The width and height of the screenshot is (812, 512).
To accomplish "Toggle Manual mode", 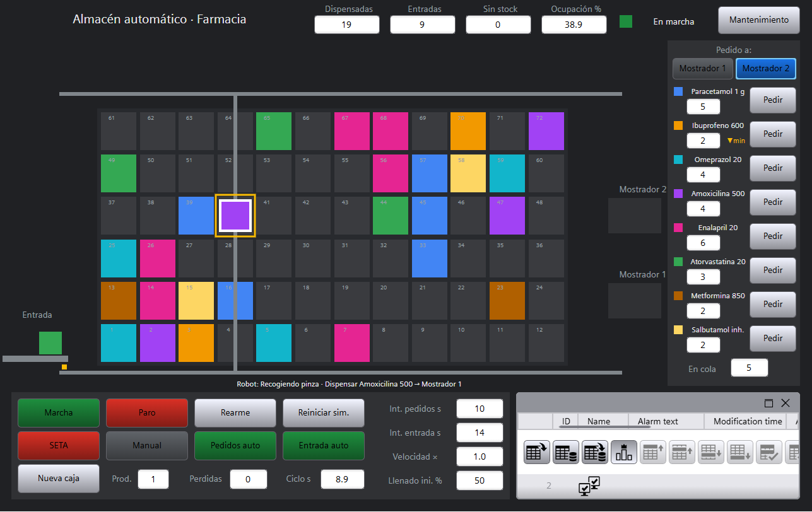I will [x=147, y=445].
